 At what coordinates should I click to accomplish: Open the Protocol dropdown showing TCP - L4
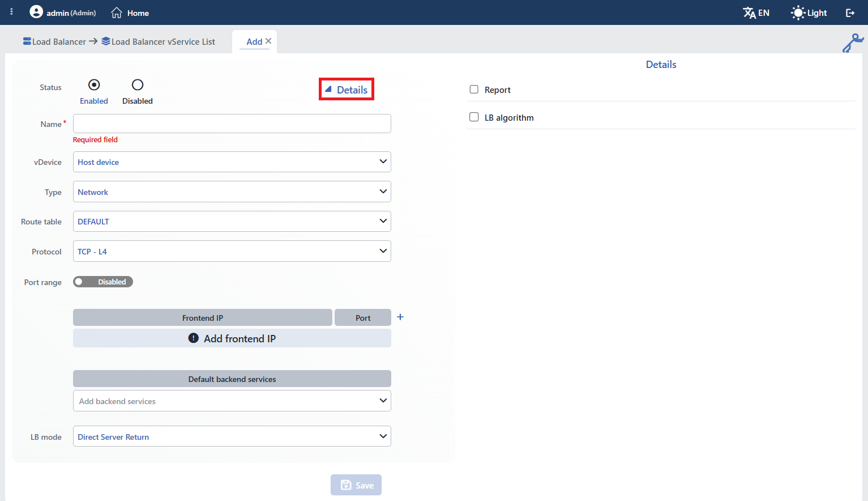click(x=232, y=251)
